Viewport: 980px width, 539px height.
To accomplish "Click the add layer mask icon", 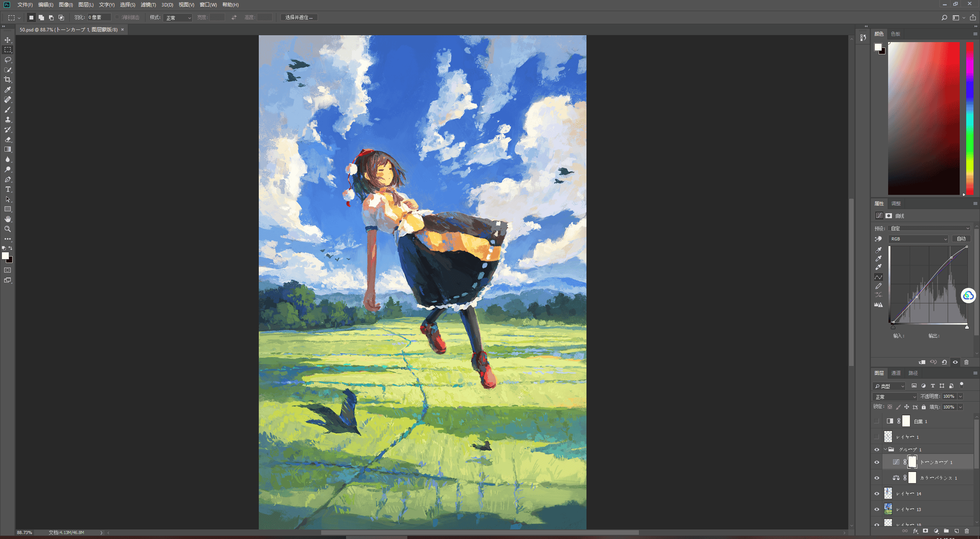I will click(925, 531).
